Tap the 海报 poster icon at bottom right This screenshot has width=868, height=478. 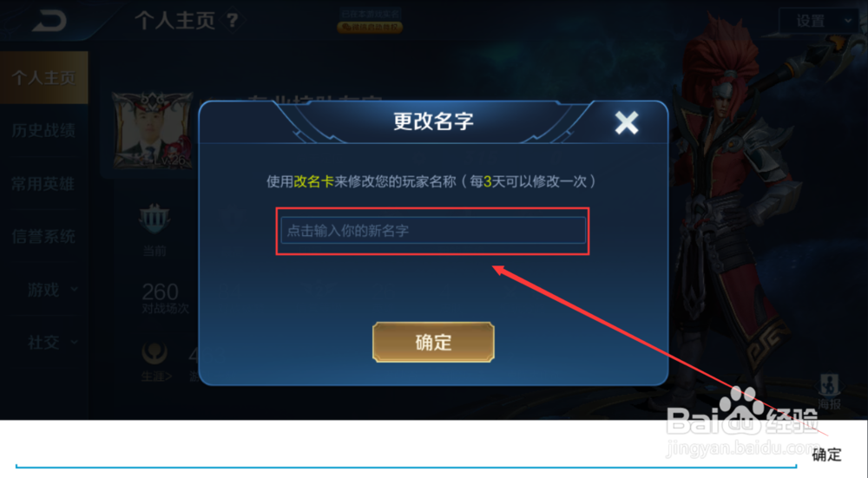[x=829, y=391]
